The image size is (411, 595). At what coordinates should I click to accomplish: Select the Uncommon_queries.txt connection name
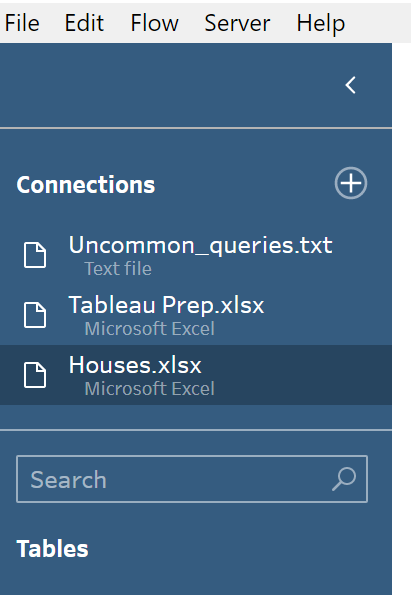pos(200,245)
